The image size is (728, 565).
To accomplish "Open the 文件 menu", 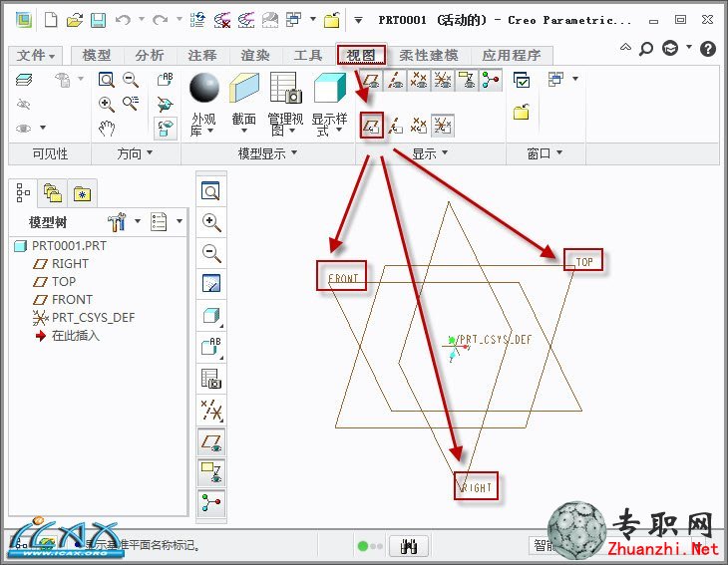I will point(35,55).
